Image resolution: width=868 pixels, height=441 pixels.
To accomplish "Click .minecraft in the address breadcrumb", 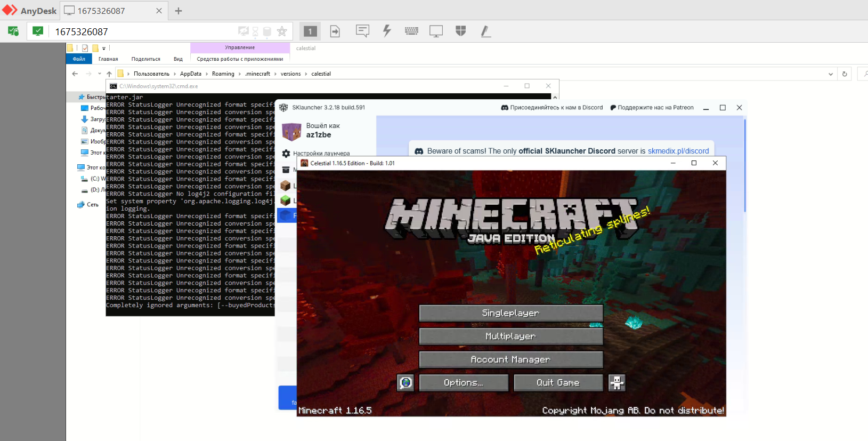I will pos(258,74).
